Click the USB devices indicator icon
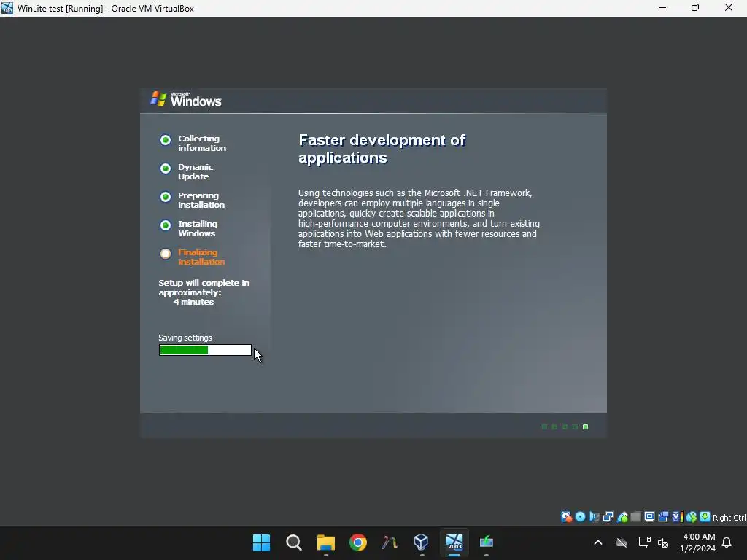The image size is (747, 560). click(622, 517)
